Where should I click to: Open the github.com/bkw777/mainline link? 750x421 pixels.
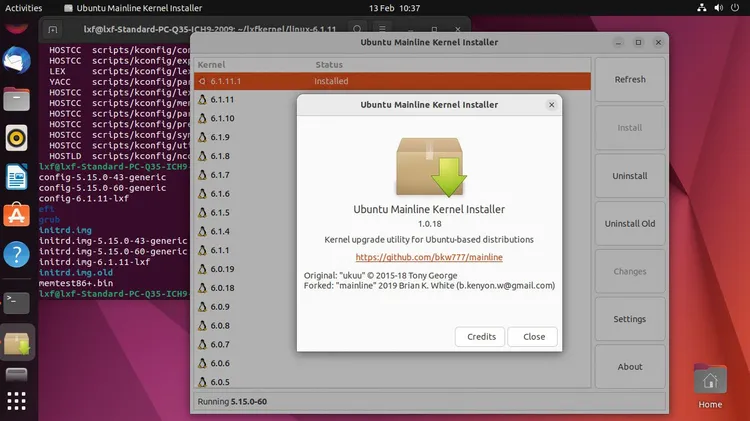[429, 257]
